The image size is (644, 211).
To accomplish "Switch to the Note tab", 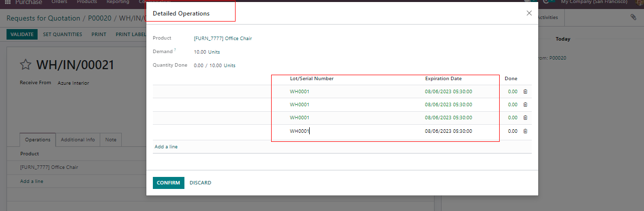I will [111, 140].
